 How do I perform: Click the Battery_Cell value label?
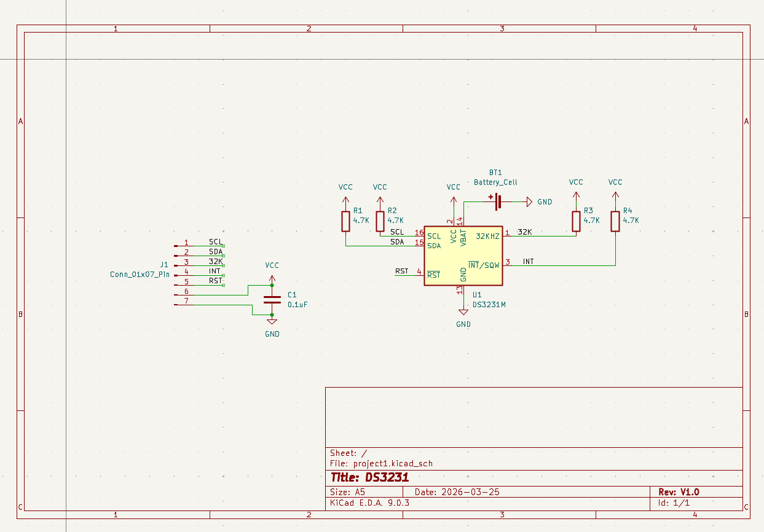(495, 182)
